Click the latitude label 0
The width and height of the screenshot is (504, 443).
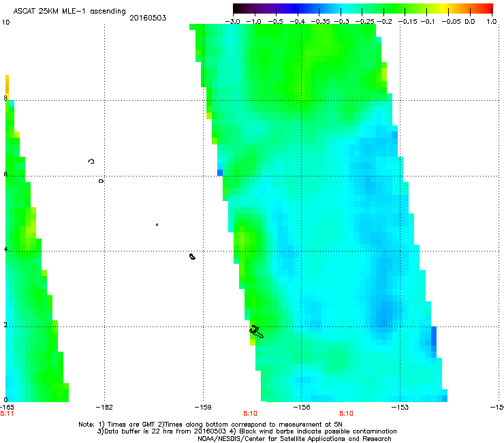(5, 400)
